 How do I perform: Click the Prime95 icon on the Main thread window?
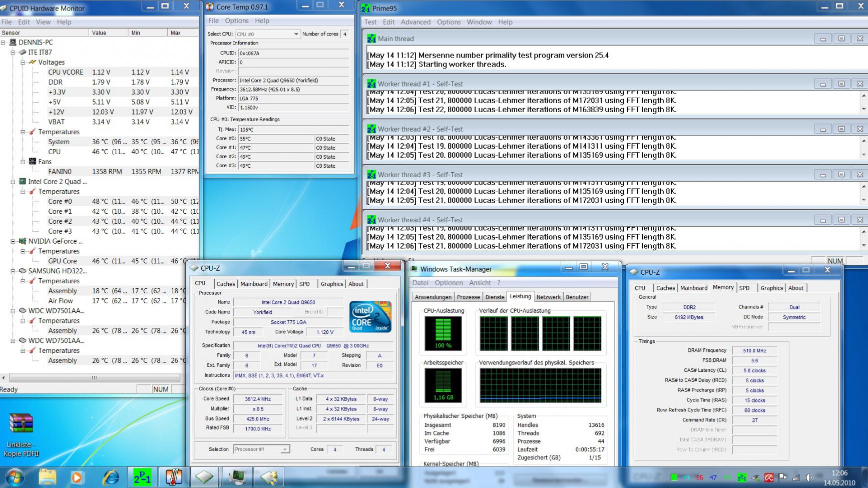click(371, 39)
